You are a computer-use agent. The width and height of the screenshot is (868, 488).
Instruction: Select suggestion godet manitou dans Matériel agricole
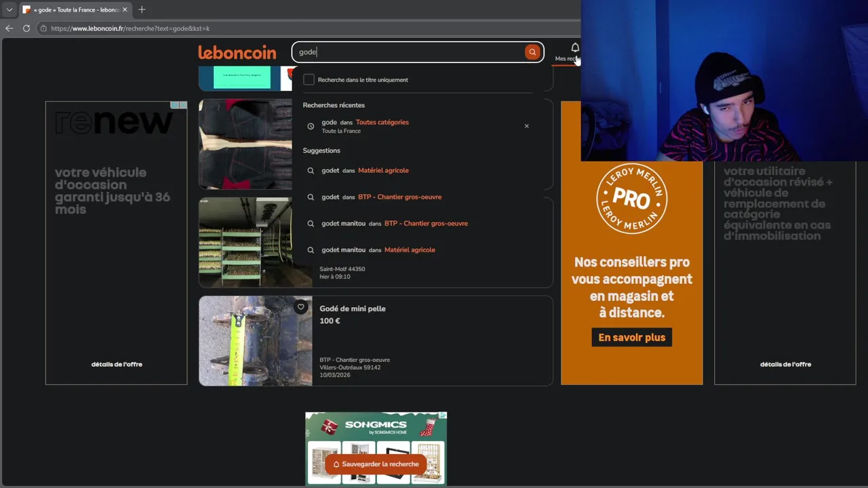tap(416, 250)
